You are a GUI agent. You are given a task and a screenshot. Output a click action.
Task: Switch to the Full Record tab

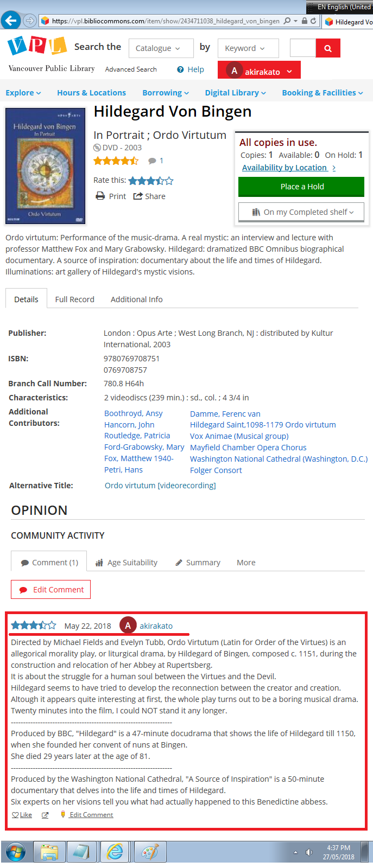tap(74, 299)
